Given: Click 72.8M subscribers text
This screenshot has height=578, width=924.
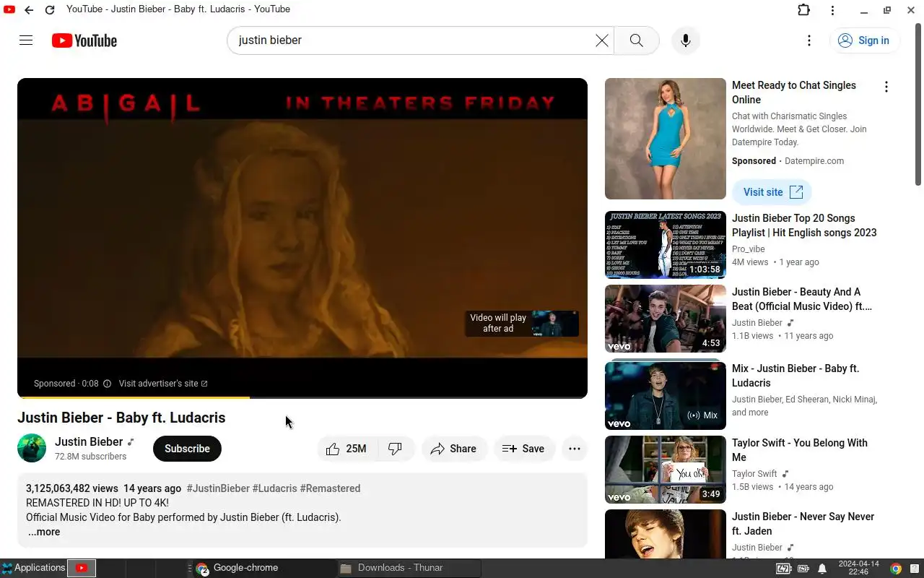Looking at the screenshot, I should (91, 457).
